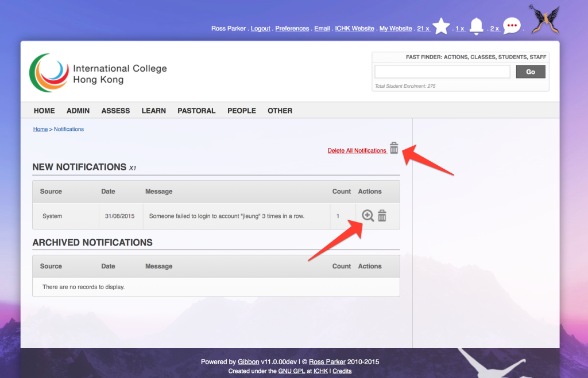Open the bell notifications icon
Image resolution: width=588 pixels, height=378 pixels.
[x=476, y=26]
